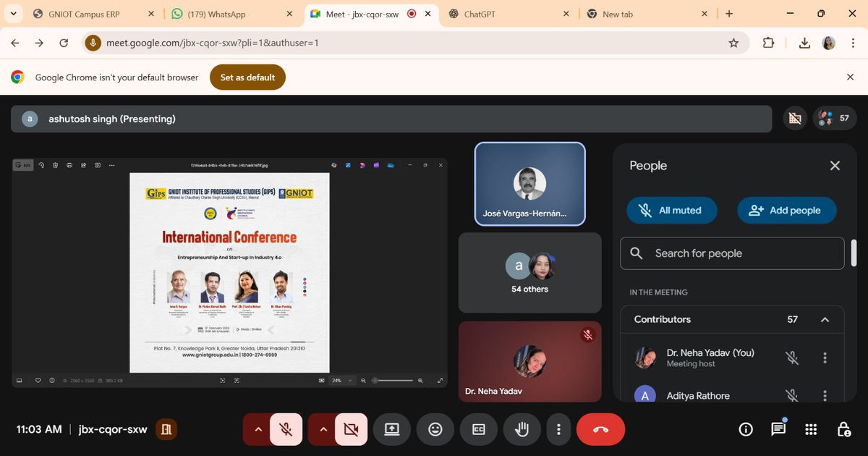The width and height of the screenshot is (868, 456).
Task: Click the rotate icon in presented Photos window
Action: click(x=42, y=165)
